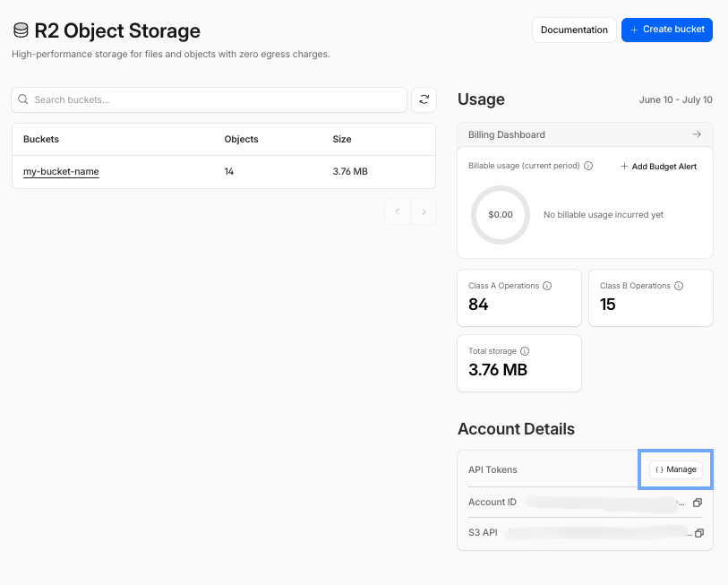
Task: Open the Billing Dashboard arrow
Action: coord(697,134)
